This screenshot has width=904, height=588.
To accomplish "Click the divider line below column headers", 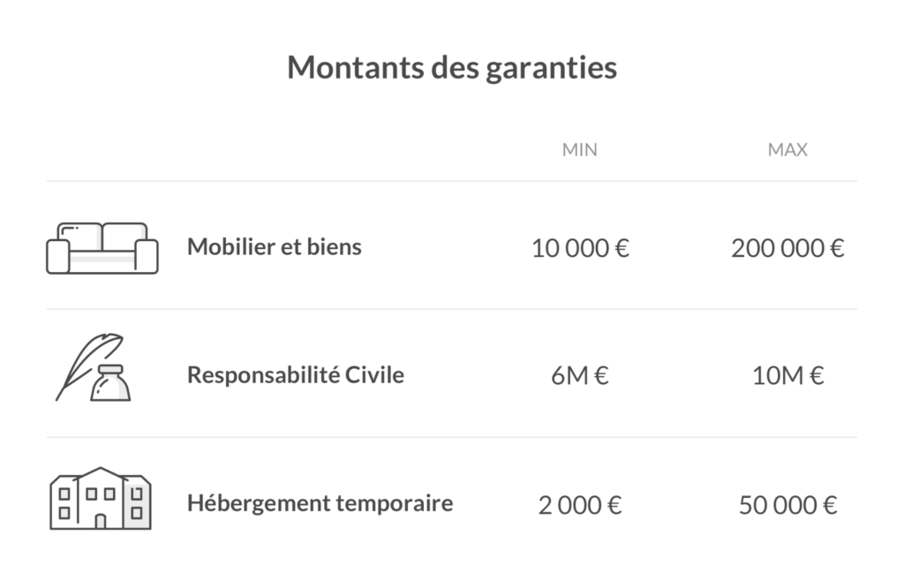I will coord(452,181).
